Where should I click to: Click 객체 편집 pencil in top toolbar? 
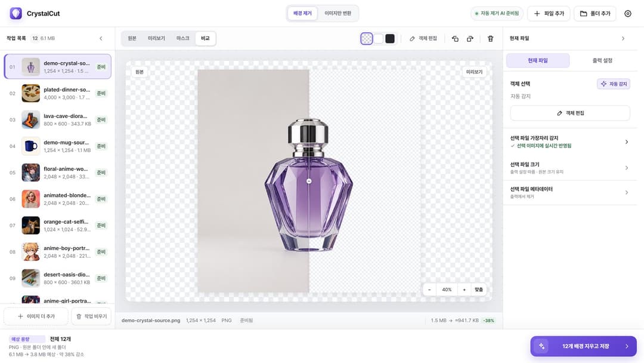(423, 39)
